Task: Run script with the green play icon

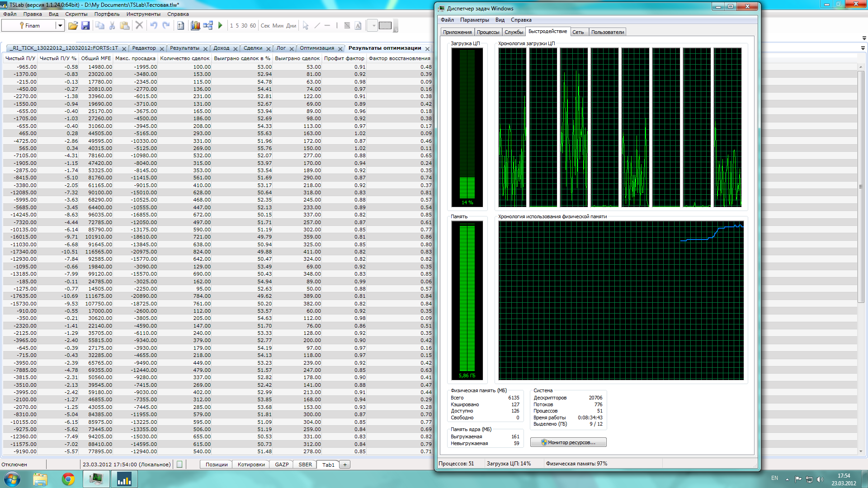Action: click(x=220, y=26)
